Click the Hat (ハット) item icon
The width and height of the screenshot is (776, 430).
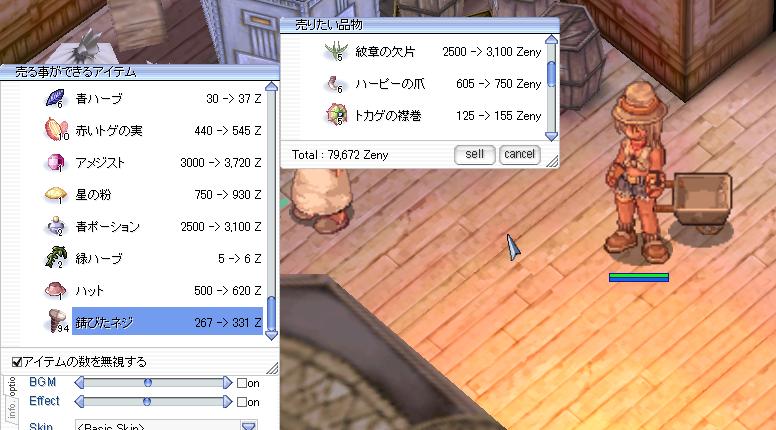[55, 290]
